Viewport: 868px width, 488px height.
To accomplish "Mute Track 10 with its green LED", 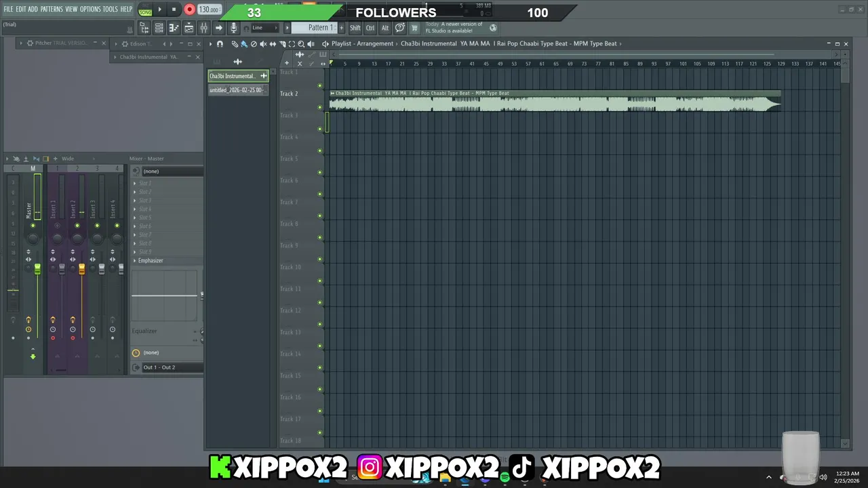I will (320, 281).
